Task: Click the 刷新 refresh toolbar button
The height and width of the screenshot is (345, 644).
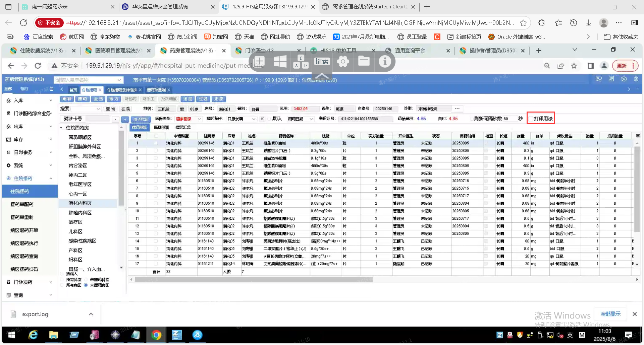Action: coord(67,99)
